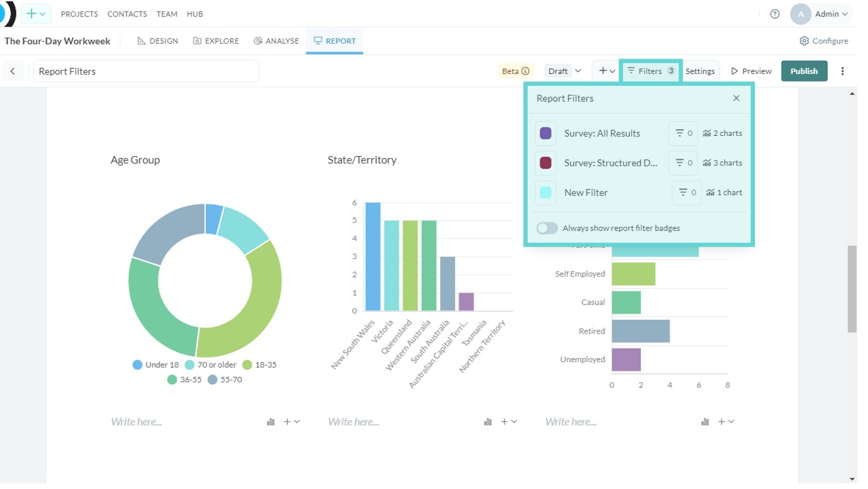Click the Retired bar in the employment chart
This screenshot has height=489, width=868.
point(641,331)
